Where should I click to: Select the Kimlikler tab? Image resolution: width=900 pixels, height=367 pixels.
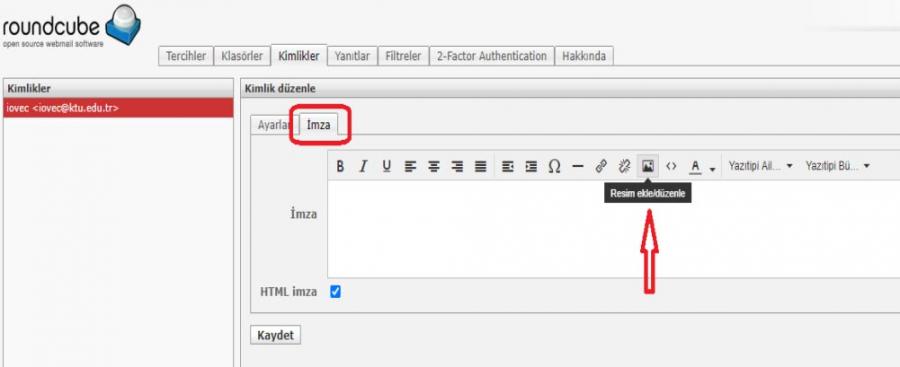298,56
